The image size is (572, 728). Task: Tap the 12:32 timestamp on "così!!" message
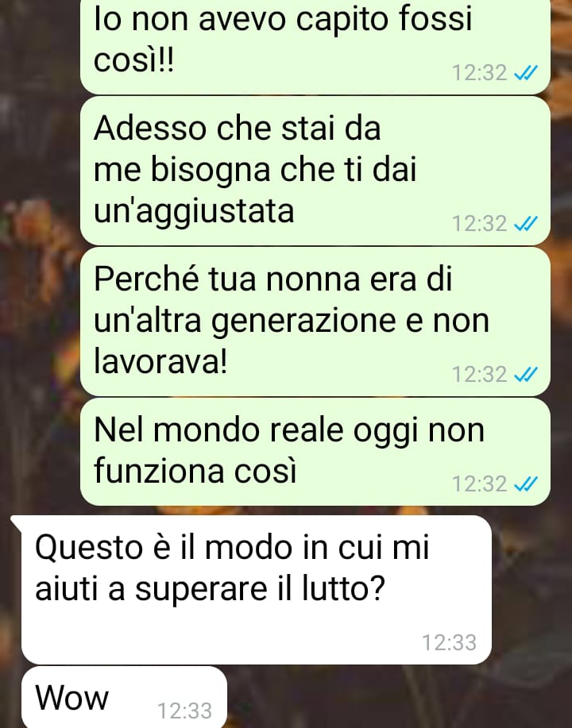(x=479, y=73)
